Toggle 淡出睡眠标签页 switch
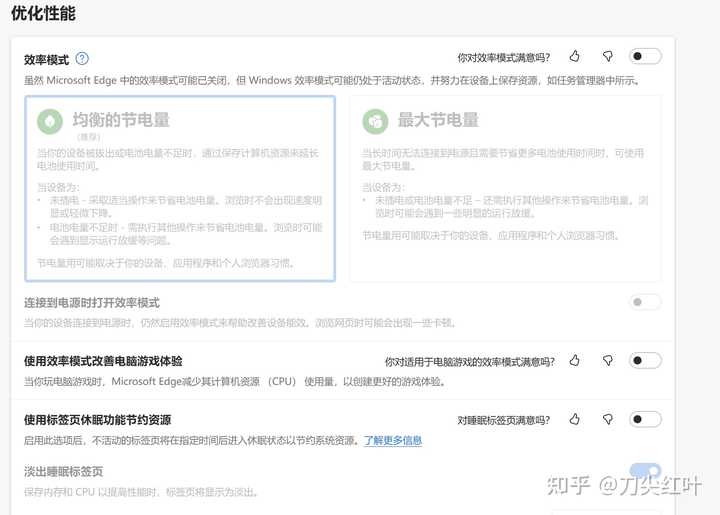Screen dimensions: 720x515 pos(645,470)
